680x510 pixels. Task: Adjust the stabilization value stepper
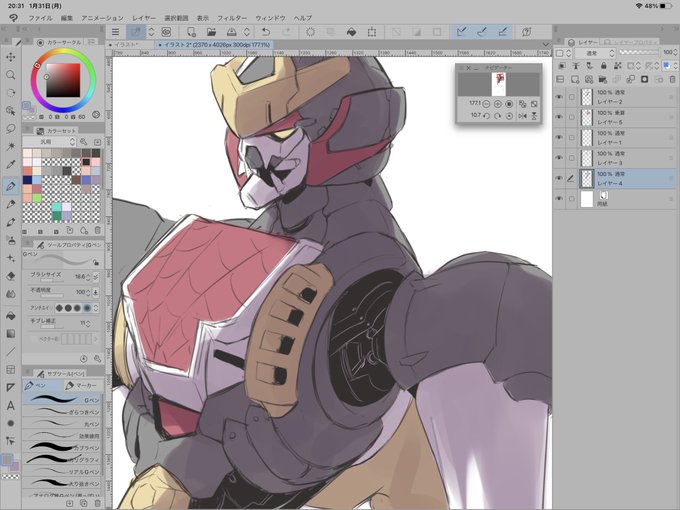(88, 324)
